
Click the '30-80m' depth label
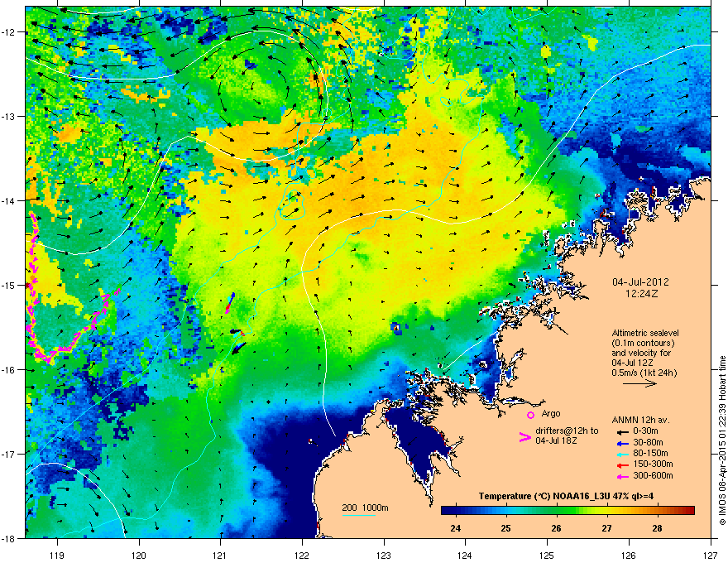coord(648,442)
